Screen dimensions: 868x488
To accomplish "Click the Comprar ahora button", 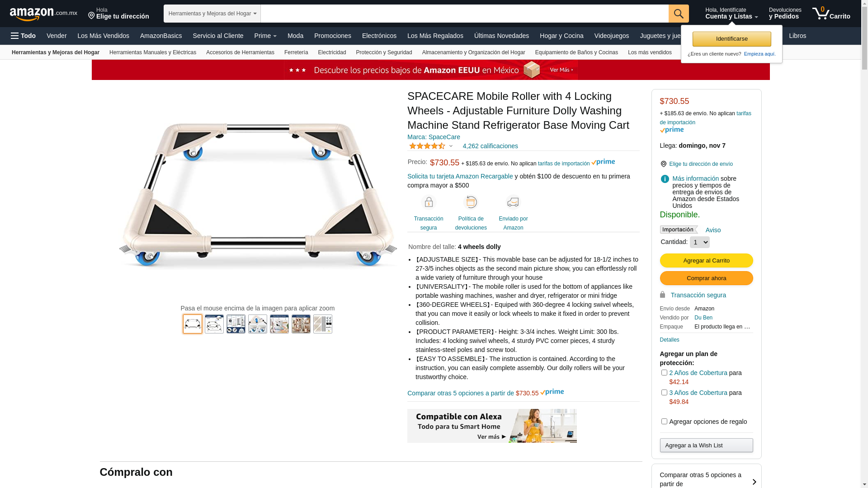I will coord(706,278).
